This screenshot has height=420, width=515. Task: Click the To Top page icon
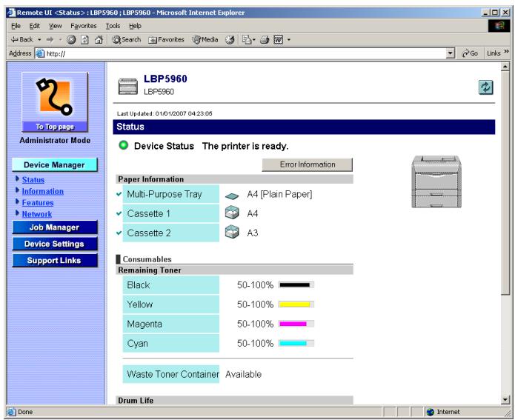(55, 101)
